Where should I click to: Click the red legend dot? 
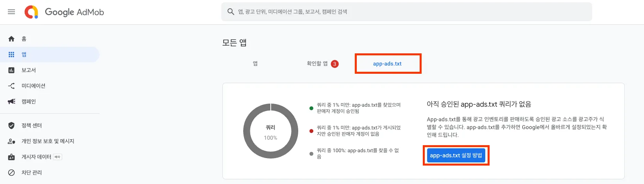pyautogui.click(x=311, y=131)
